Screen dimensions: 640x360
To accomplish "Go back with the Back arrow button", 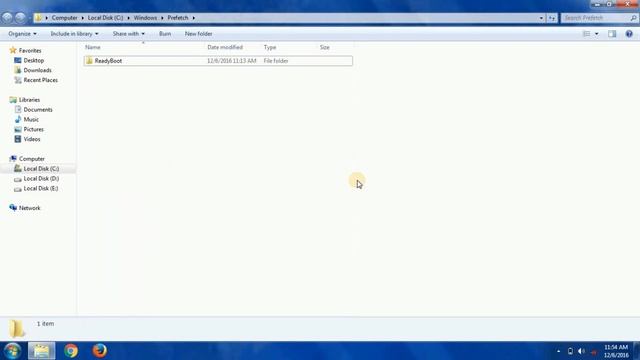I will 7,18.
